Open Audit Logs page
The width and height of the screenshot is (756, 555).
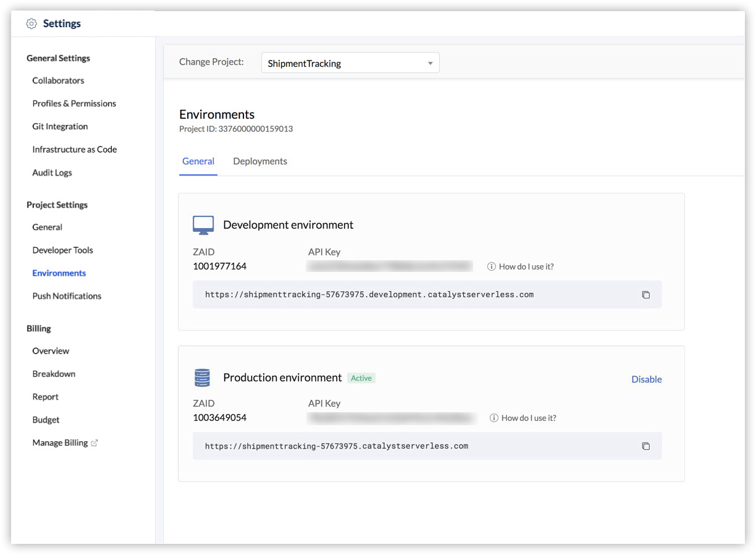(52, 172)
